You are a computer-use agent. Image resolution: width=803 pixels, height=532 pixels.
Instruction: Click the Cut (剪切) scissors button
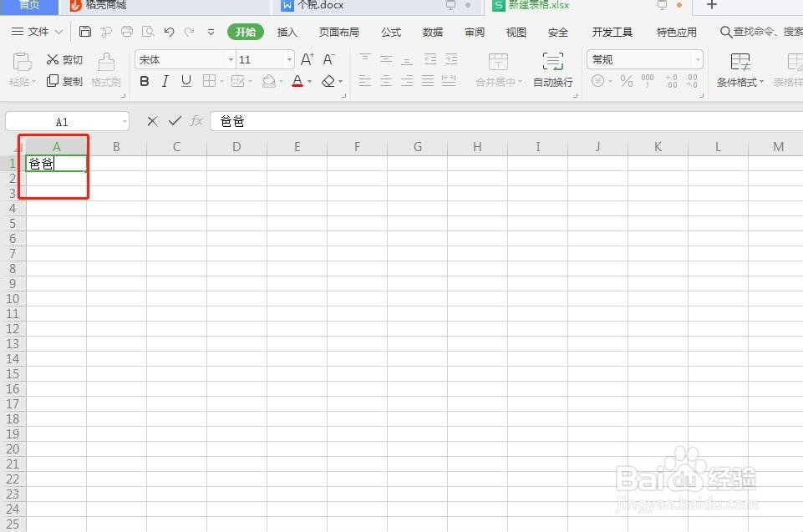click(64, 60)
